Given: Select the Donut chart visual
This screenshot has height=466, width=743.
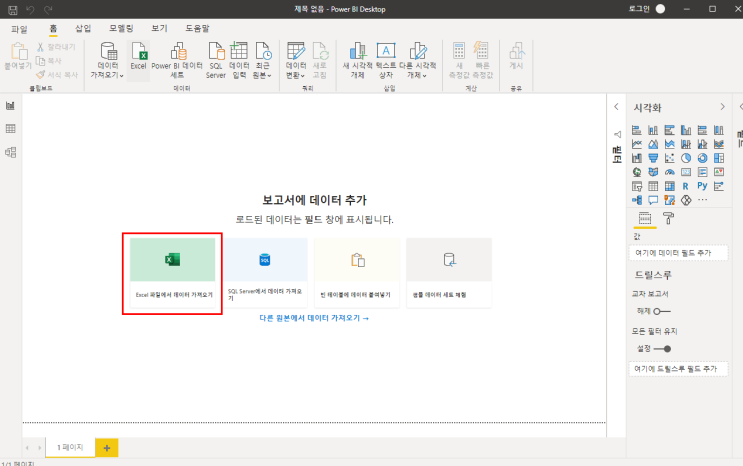Looking at the screenshot, I should coord(702,158).
